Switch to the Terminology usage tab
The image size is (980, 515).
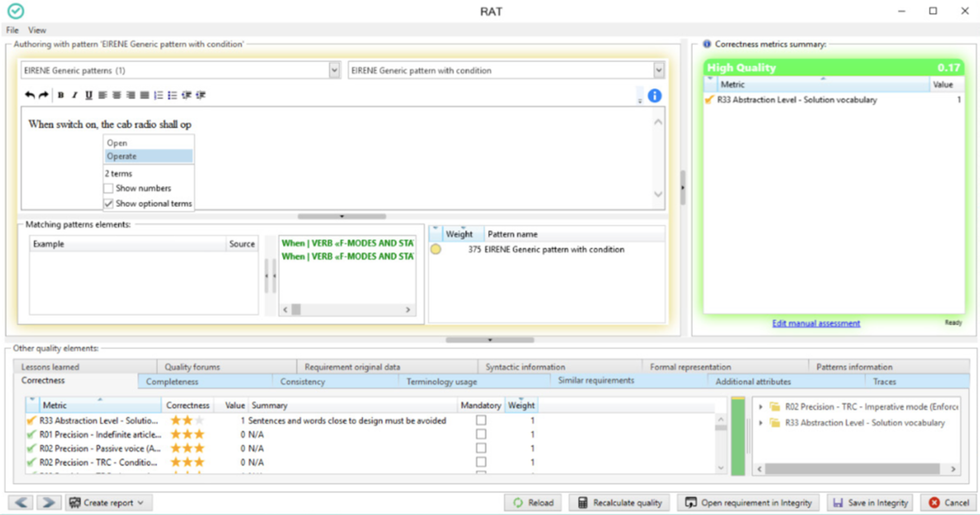click(x=441, y=381)
